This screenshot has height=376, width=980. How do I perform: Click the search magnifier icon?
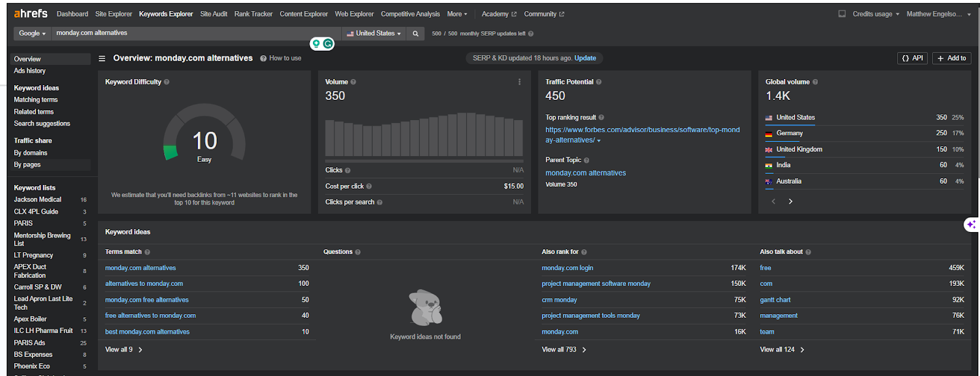pos(415,34)
